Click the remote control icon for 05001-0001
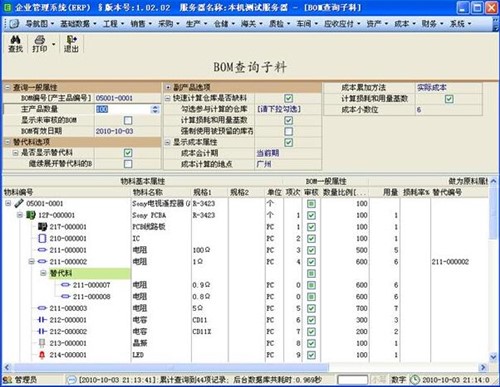The image size is (500, 387). (19, 203)
